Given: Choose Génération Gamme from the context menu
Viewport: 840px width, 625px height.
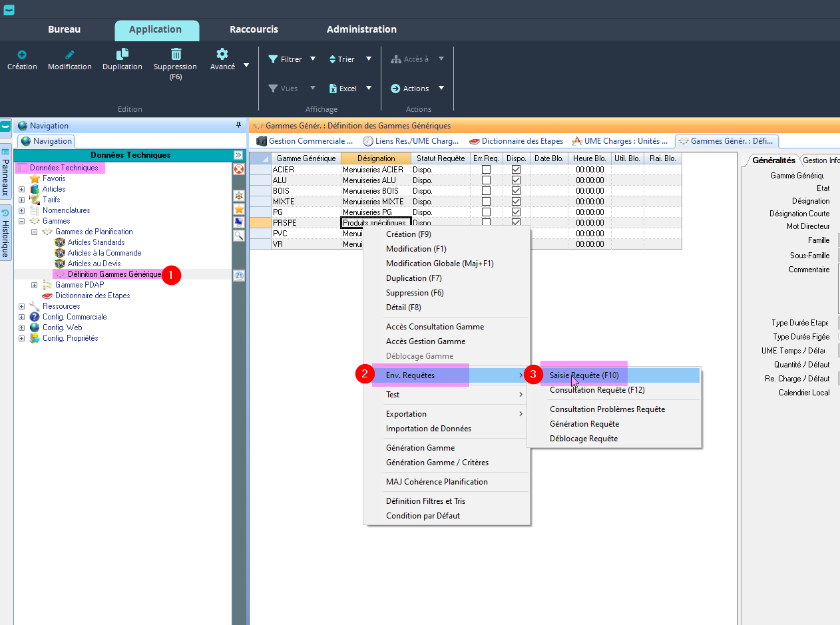Looking at the screenshot, I should click(420, 448).
